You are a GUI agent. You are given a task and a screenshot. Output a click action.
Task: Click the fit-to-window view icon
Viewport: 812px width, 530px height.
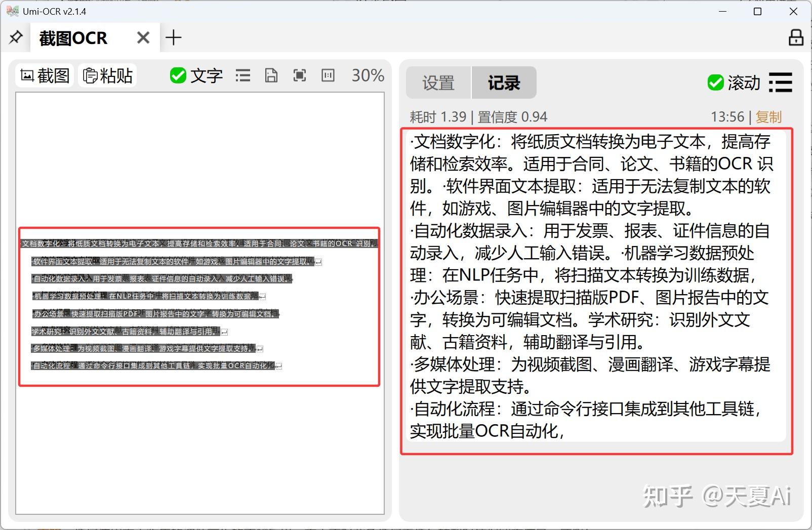(299, 75)
